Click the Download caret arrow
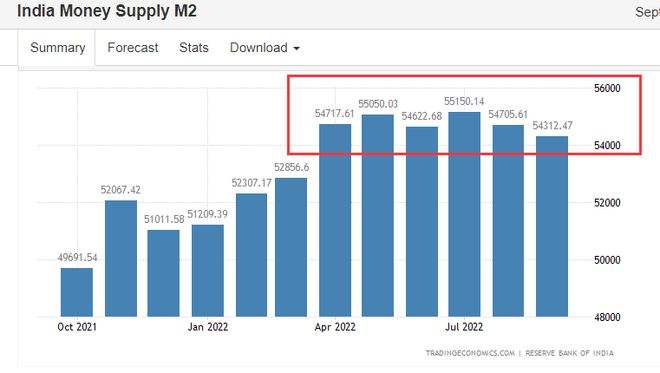This screenshot has height=373, width=660. [x=296, y=49]
